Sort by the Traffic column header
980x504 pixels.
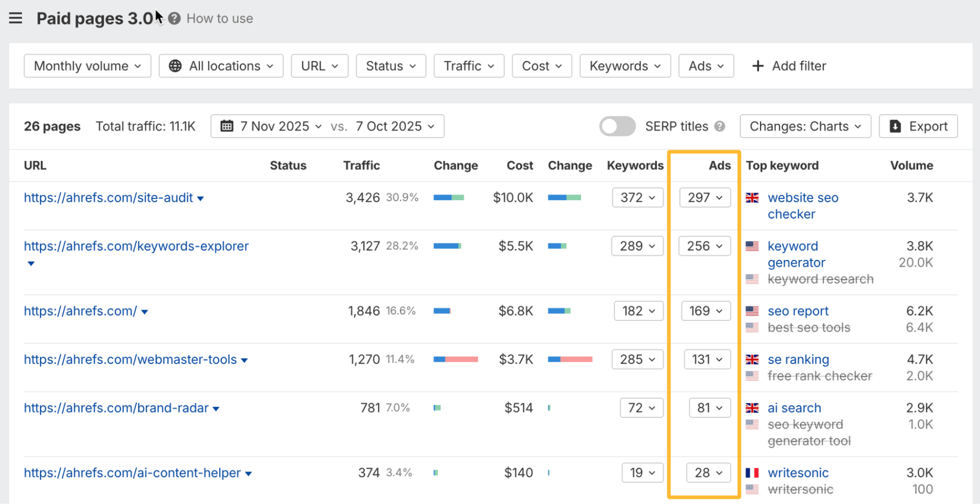[x=361, y=166]
